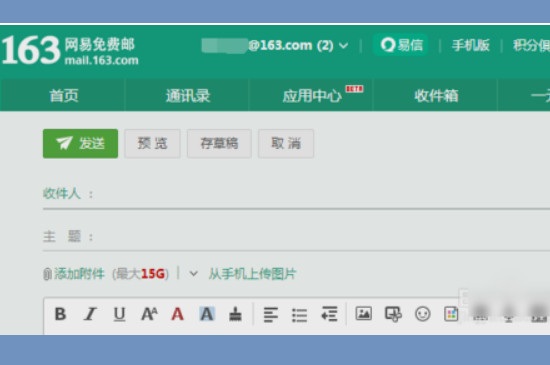Toggle bold formatting in the editor toolbar
The height and width of the screenshot is (365, 550).
coord(60,314)
